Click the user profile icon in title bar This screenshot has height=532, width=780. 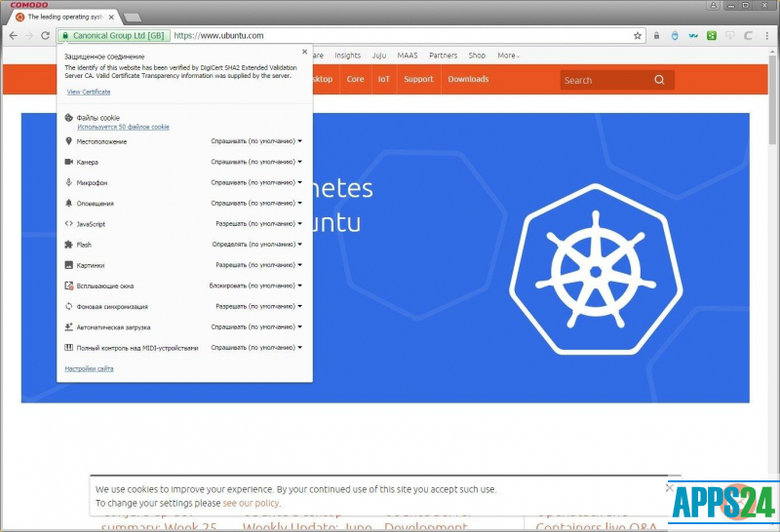714,5
